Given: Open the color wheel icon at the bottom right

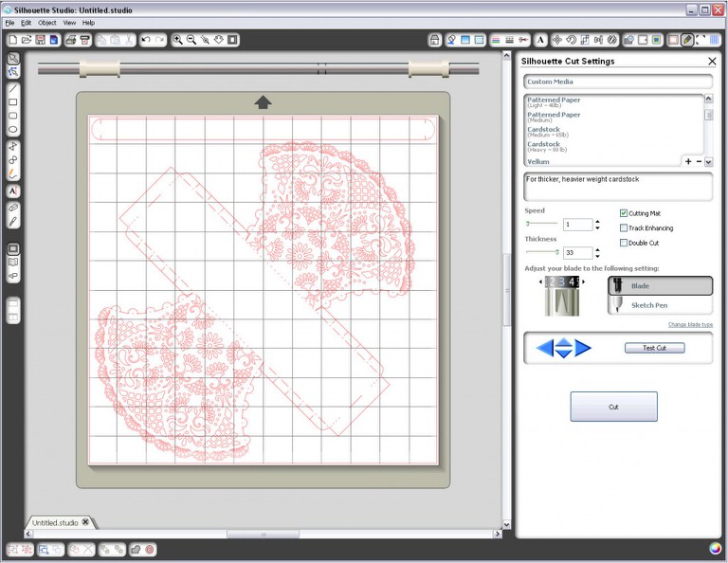Looking at the screenshot, I should point(716,548).
